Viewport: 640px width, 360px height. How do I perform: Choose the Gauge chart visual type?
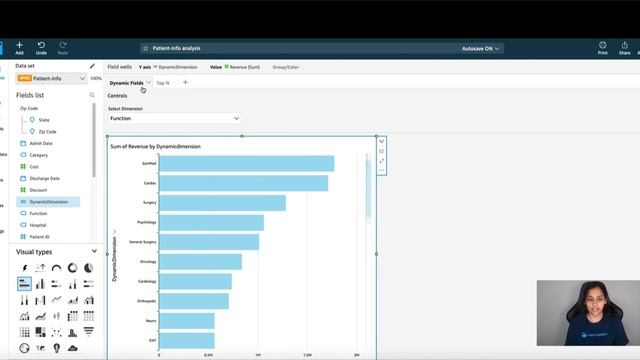point(56,268)
